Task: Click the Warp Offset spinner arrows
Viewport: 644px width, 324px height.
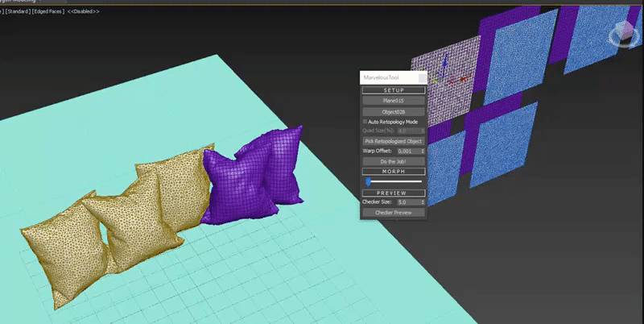Action: pyautogui.click(x=423, y=152)
